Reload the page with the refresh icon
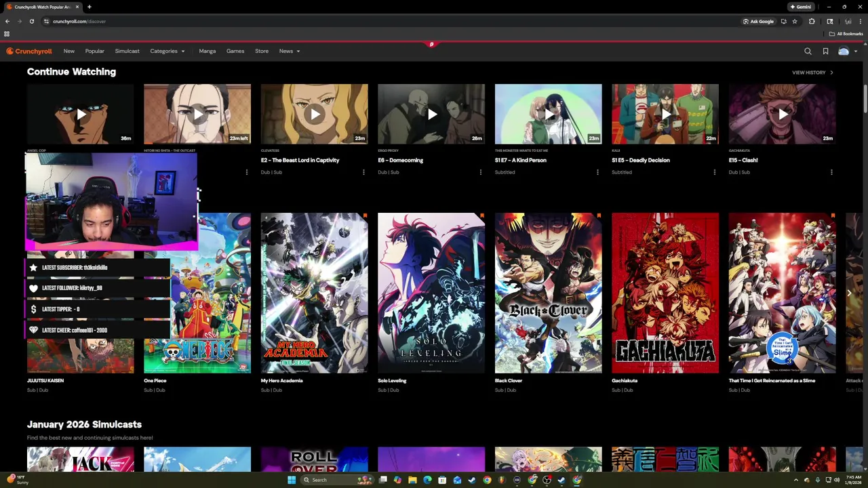The width and height of the screenshot is (868, 488). 31,21
